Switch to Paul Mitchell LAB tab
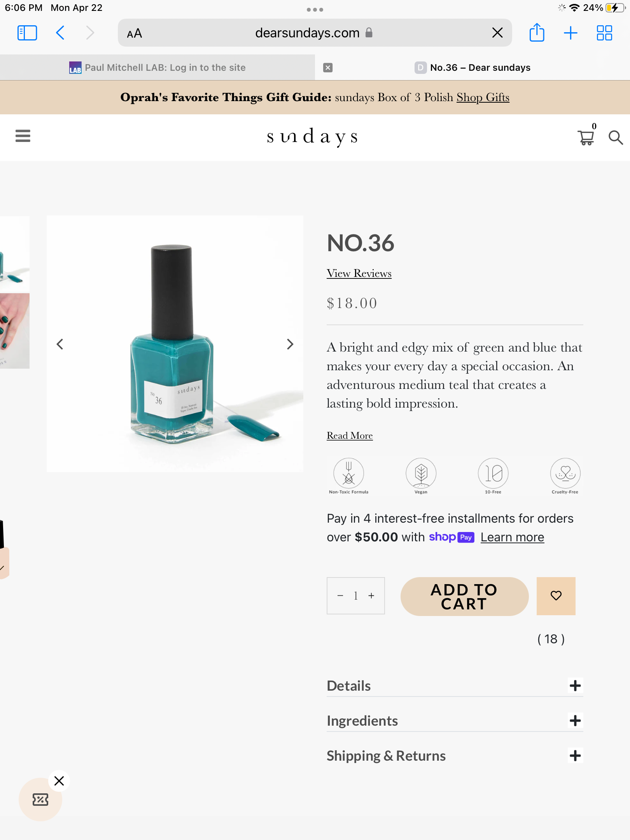The image size is (630, 840). pos(157,68)
